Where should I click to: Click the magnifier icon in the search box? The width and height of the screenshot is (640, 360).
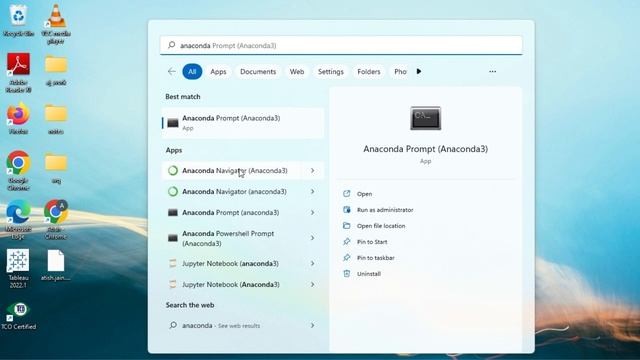coord(172,45)
